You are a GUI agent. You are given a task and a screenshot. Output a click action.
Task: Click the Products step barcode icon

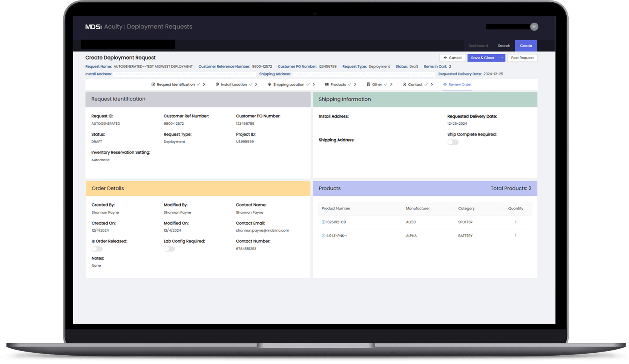tap(327, 84)
